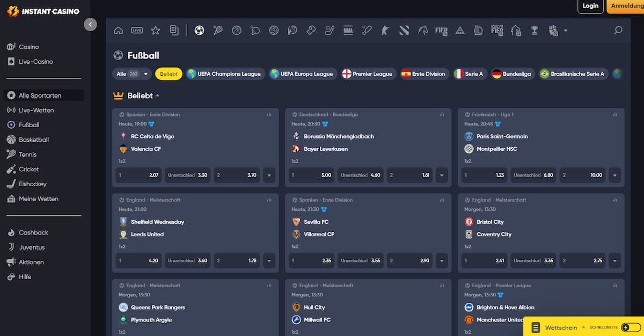The height and width of the screenshot is (336, 644).
Task: Select the football (soccer ball) sport icon
Action: pyautogui.click(x=199, y=31)
